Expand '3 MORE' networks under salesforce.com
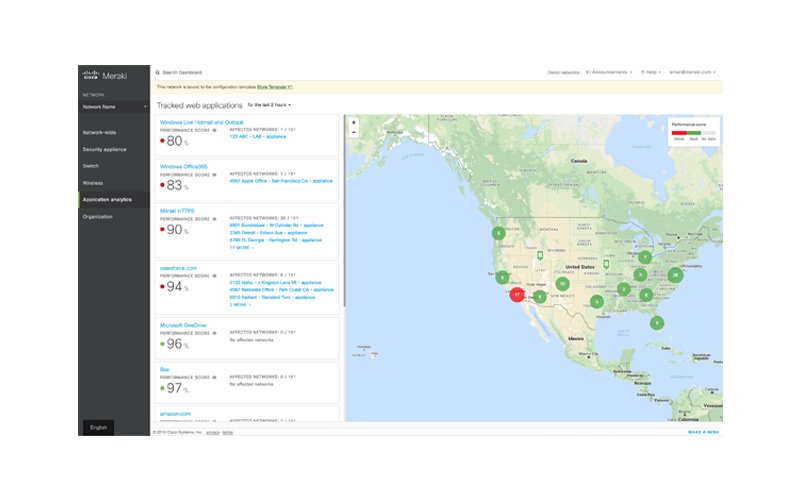Viewport: 800px width, 500px height. coord(240,305)
